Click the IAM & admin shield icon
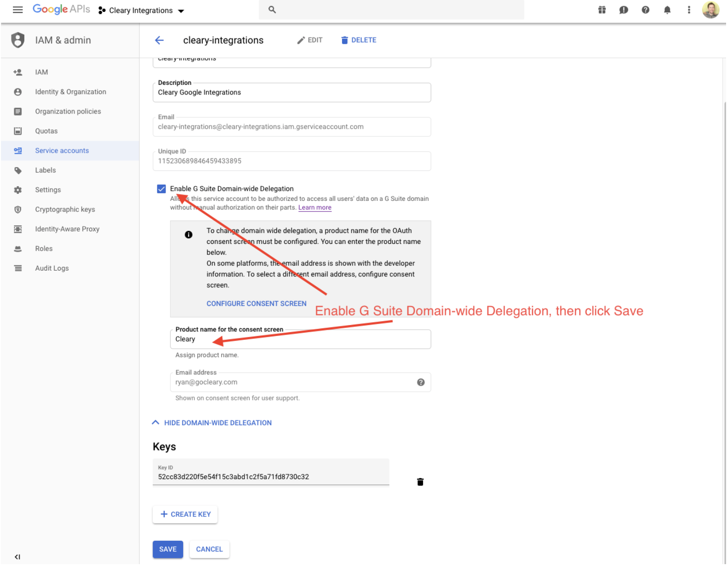Screen dimensions: 728x567 pyautogui.click(x=18, y=40)
